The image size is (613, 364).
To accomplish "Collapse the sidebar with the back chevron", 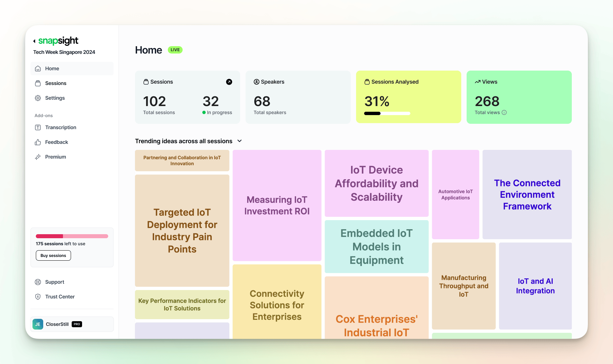I will coord(34,40).
